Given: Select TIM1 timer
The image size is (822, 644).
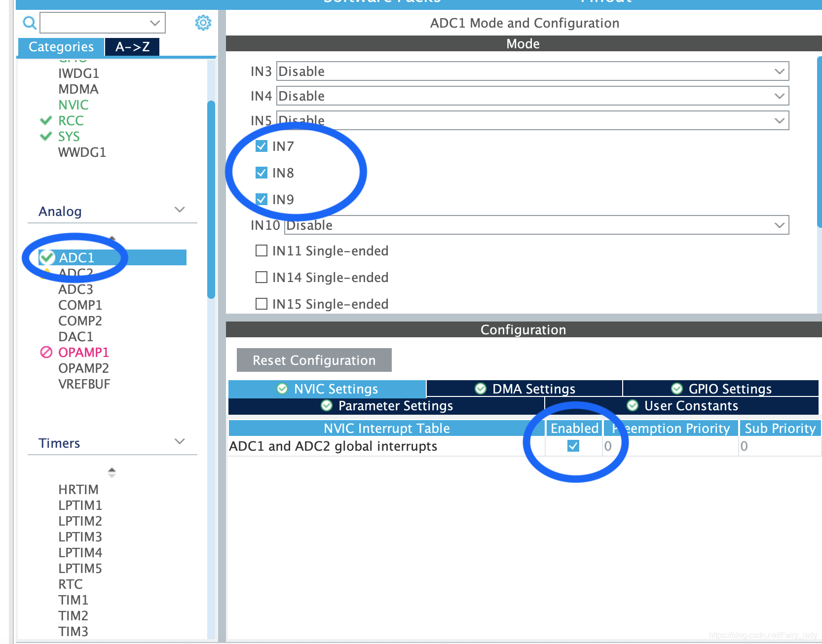Looking at the screenshot, I should click(73, 600).
